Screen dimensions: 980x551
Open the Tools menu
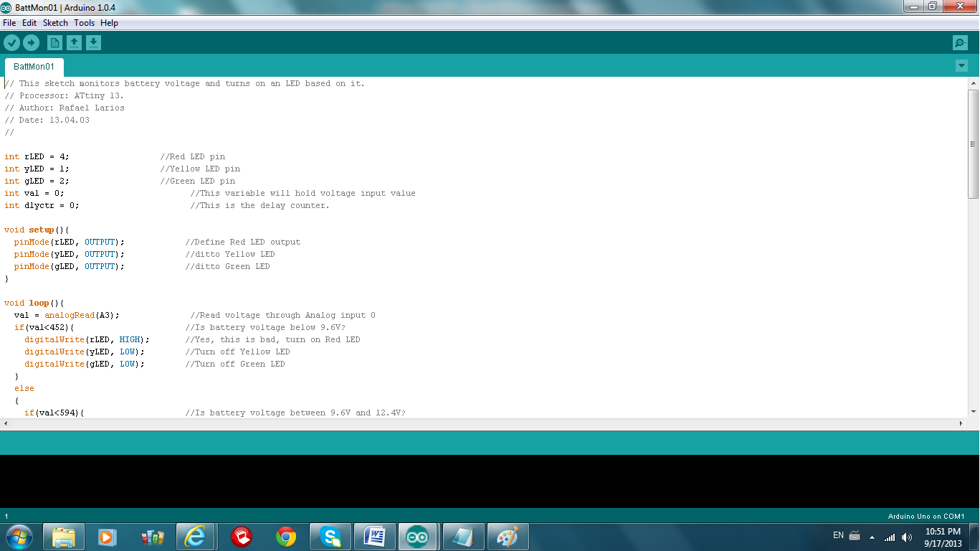coord(84,22)
